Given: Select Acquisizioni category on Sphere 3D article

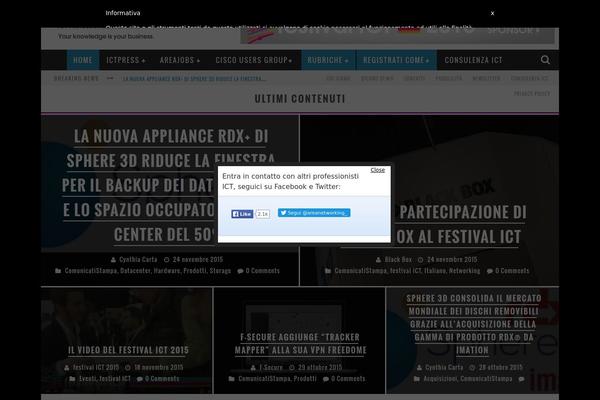Looking at the screenshot, I should pos(440,379).
